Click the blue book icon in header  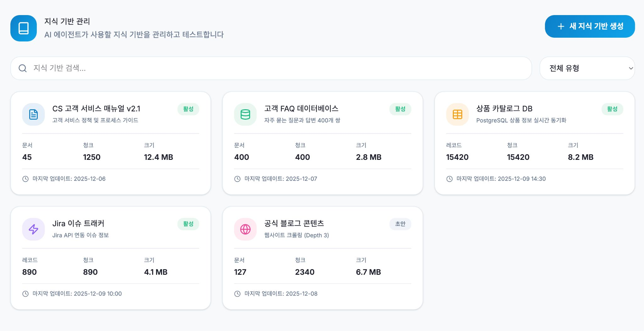[x=24, y=28]
